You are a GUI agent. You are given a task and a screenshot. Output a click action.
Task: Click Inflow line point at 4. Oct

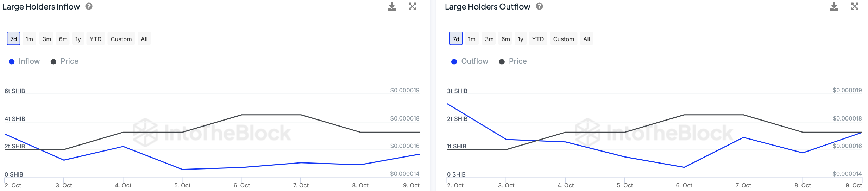(x=123, y=147)
